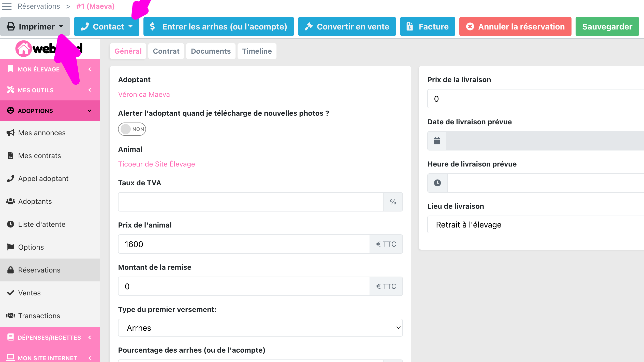Click the Ventes checkmark icon

(x=10, y=293)
